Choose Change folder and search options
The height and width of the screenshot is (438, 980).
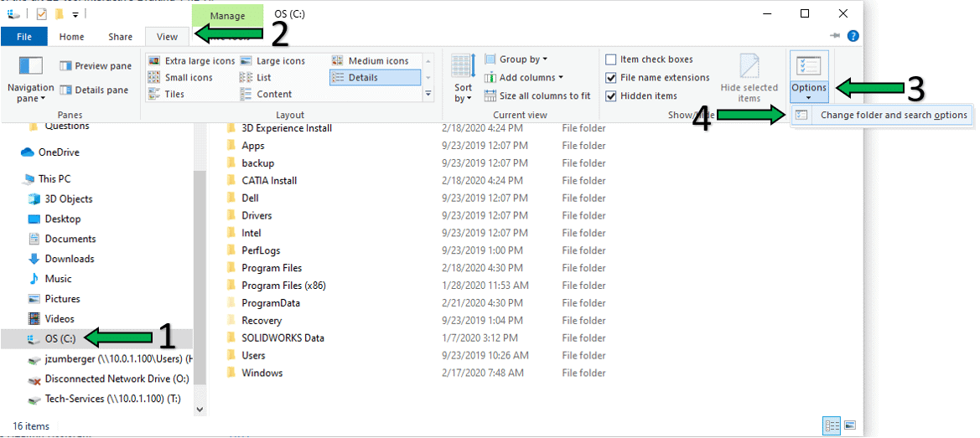point(882,115)
